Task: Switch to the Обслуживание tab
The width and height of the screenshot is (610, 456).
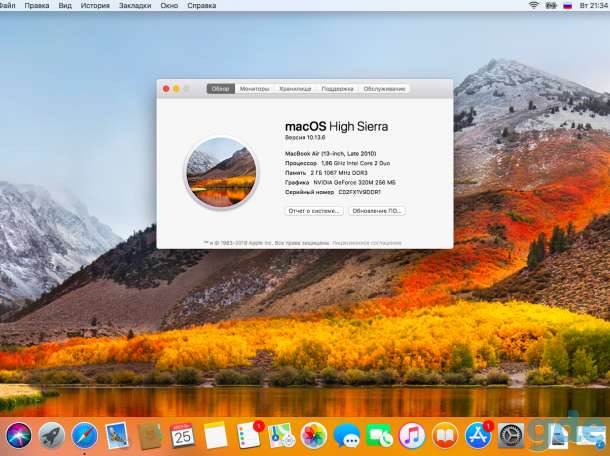Action: [x=384, y=89]
